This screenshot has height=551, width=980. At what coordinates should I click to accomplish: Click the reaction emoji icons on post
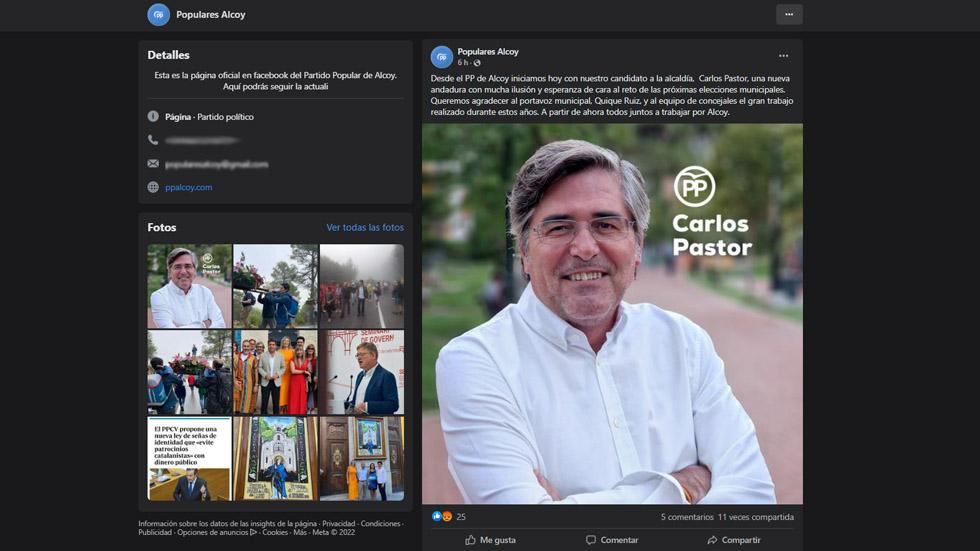tap(442, 517)
